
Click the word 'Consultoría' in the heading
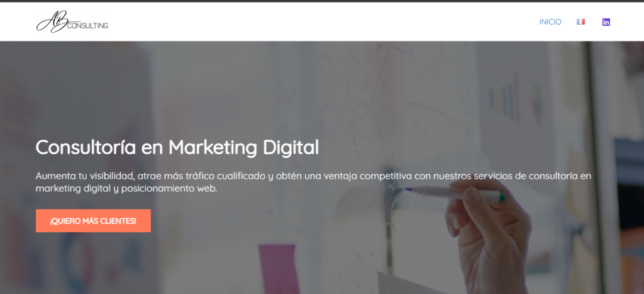pos(86,147)
